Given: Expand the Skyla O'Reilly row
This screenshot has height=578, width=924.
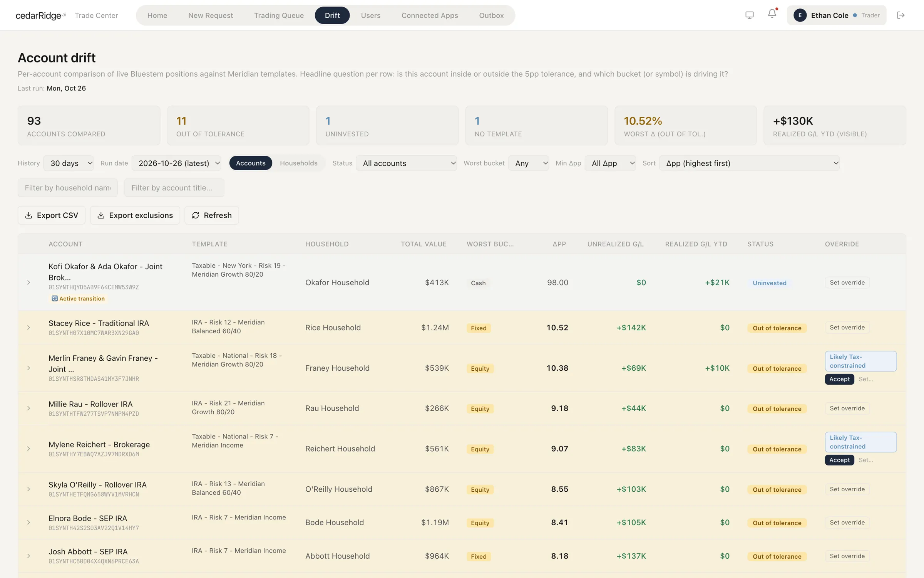Looking at the screenshot, I should coord(28,489).
